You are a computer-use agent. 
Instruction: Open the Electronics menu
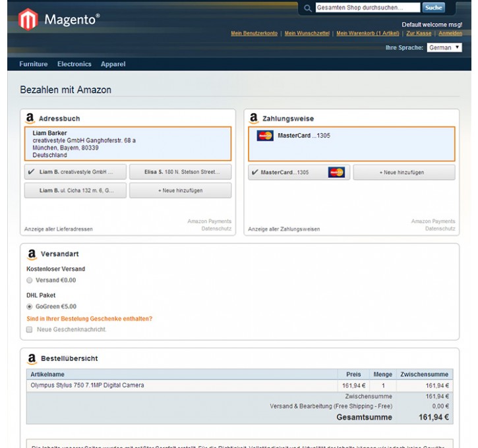click(x=75, y=64)
